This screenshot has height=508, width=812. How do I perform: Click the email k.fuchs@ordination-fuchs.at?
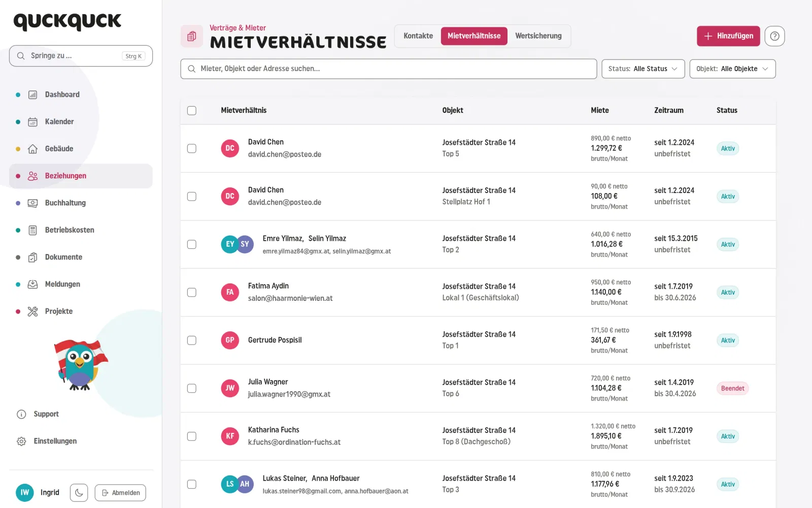(x=294, y=442)
